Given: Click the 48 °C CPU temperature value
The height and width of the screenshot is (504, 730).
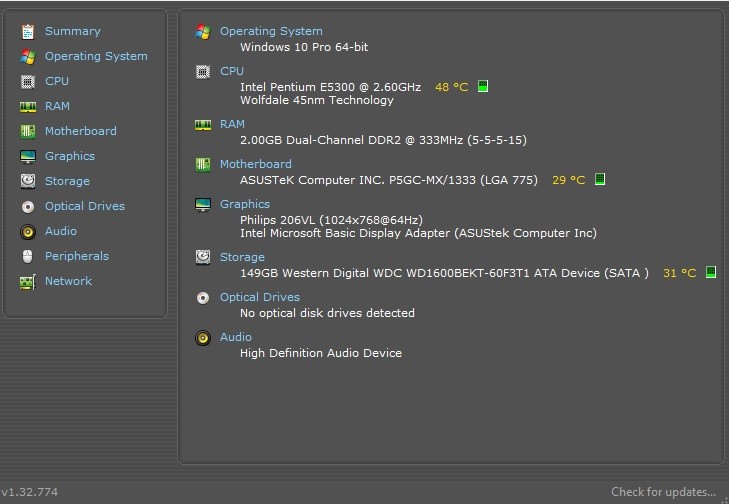Looking at the screenshot, I should click(452, 87).
